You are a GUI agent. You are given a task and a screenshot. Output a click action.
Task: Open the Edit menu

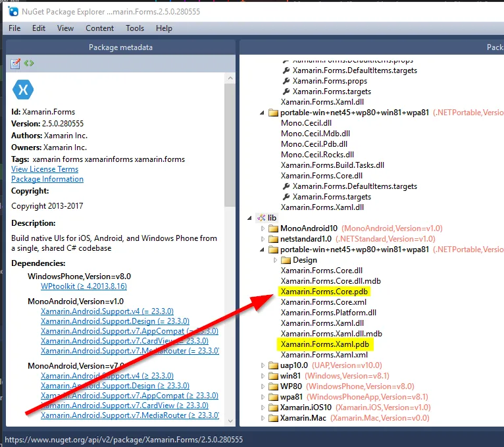click(x=39, y=28)
